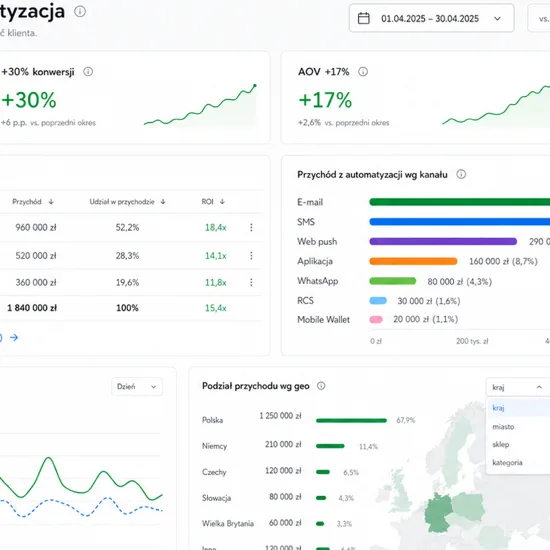Image resolution: width=550 pixels, height=550 pixels.
Task: Click the Niemcy row in geo list
Action: point(290,446)
